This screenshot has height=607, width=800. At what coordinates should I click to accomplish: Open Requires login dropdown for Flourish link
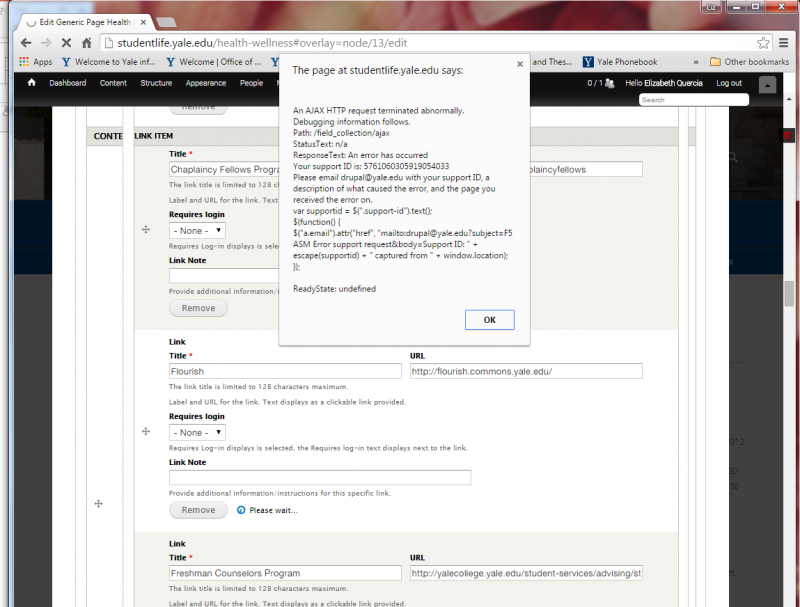click(x=197, y=433)
